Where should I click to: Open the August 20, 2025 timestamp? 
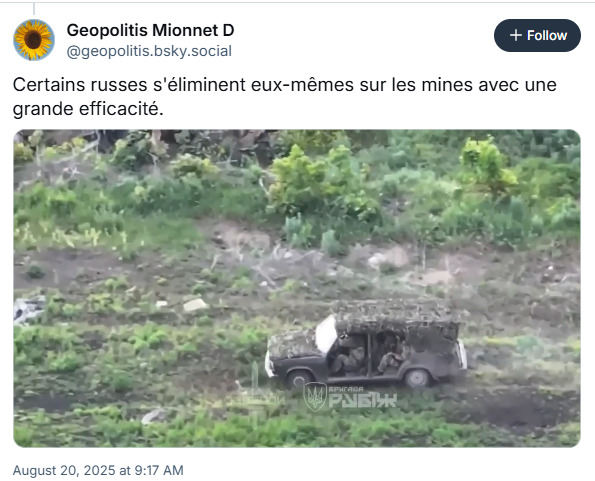[x=98, y=470]
